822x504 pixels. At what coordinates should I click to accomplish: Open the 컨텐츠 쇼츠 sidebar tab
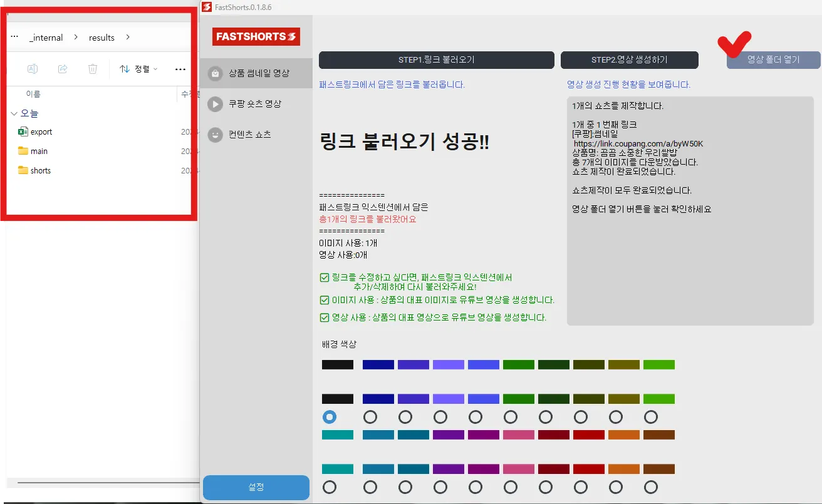click(x=256, y=135)
